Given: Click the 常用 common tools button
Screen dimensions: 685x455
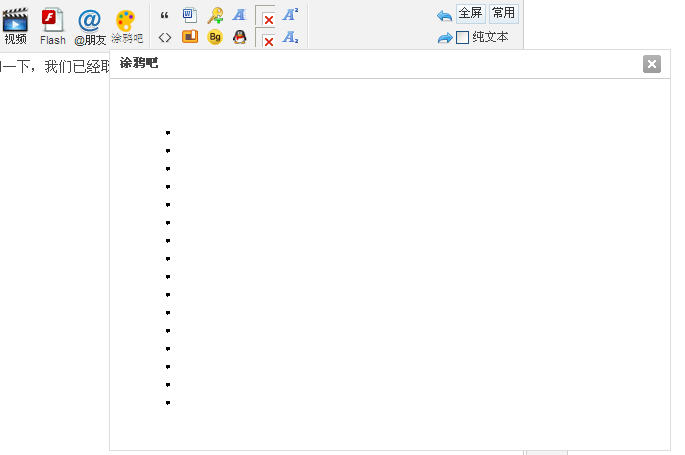Looking at the screenshot, I should 503,13.
